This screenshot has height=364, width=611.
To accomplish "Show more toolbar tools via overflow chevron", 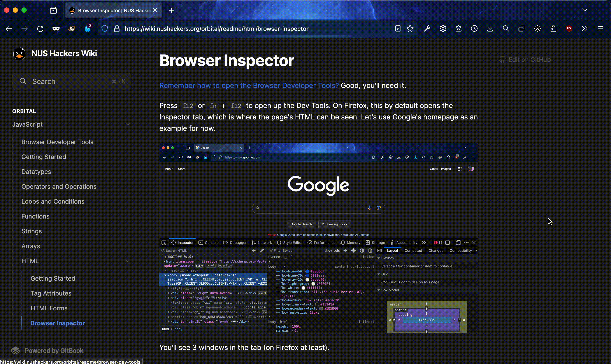I will pos(585,29).
